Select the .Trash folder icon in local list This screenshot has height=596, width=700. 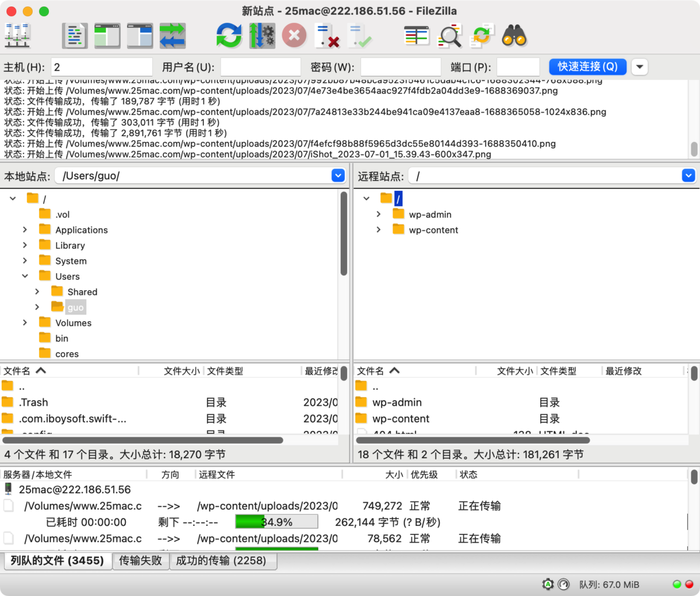coord(8,402)
